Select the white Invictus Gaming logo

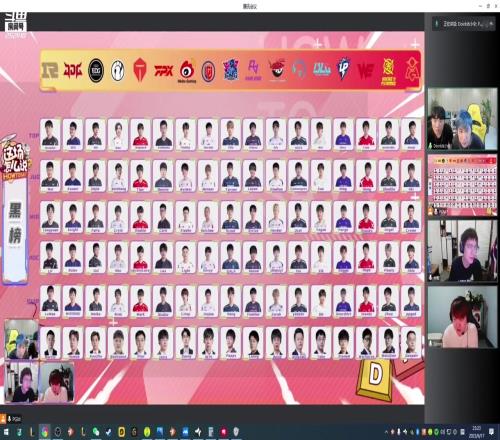click(118, 71)
